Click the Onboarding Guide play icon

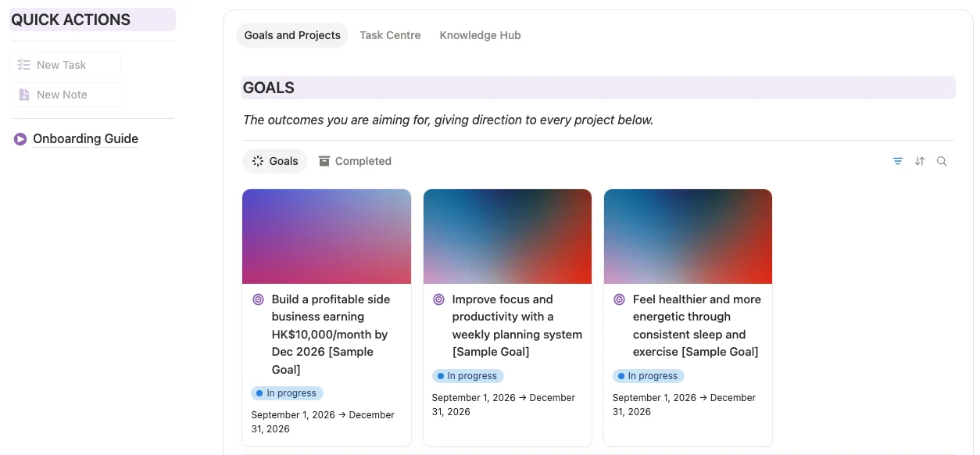[20, 139]
